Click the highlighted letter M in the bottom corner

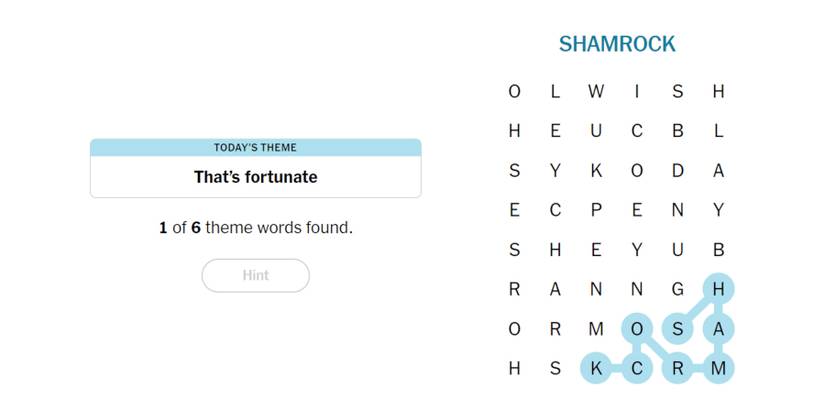point(718,368)
